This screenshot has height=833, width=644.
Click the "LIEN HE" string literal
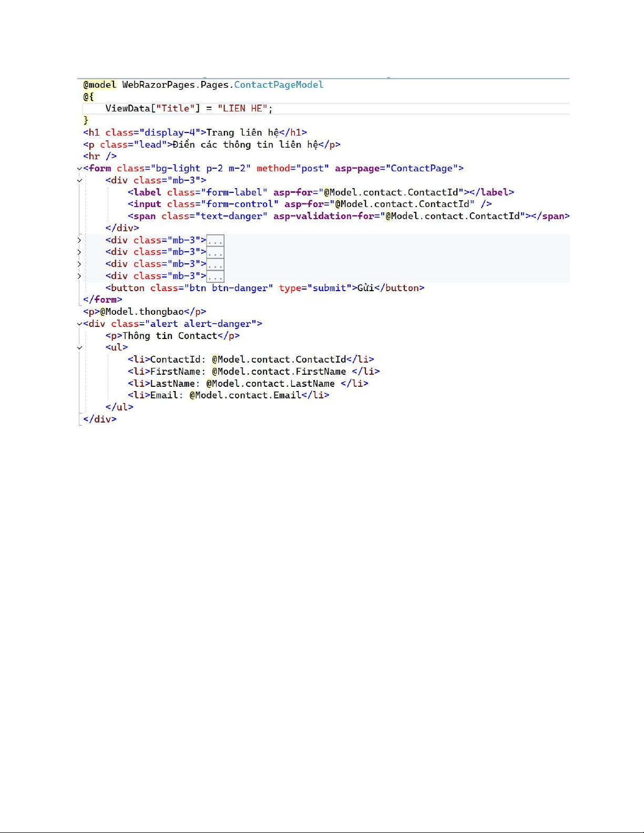[x=242, y=108]
